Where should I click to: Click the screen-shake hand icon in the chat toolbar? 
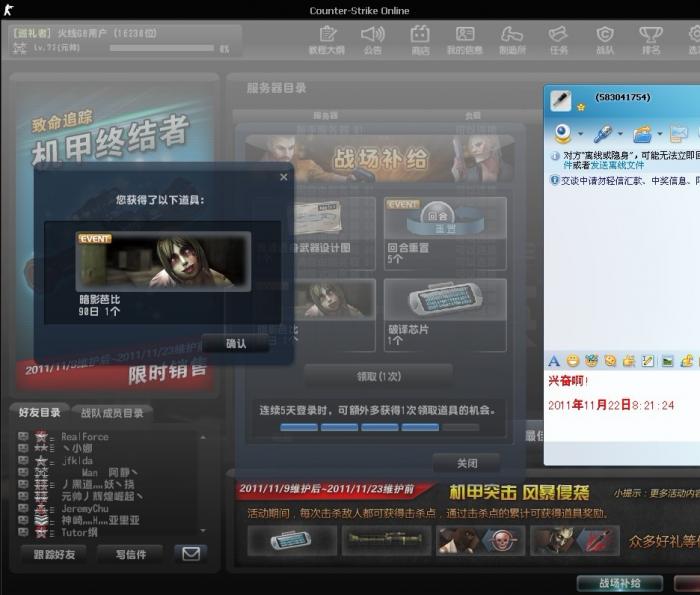629,361
